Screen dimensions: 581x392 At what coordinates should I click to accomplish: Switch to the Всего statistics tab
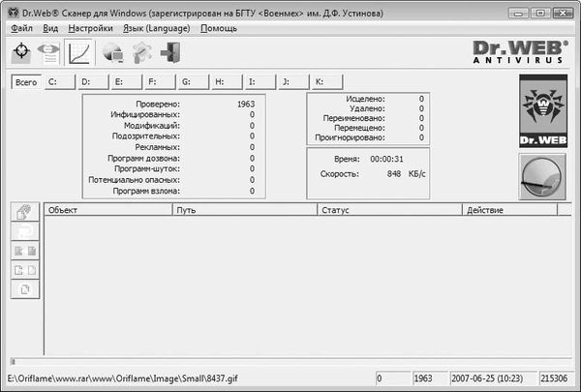(x=26, y=82)
